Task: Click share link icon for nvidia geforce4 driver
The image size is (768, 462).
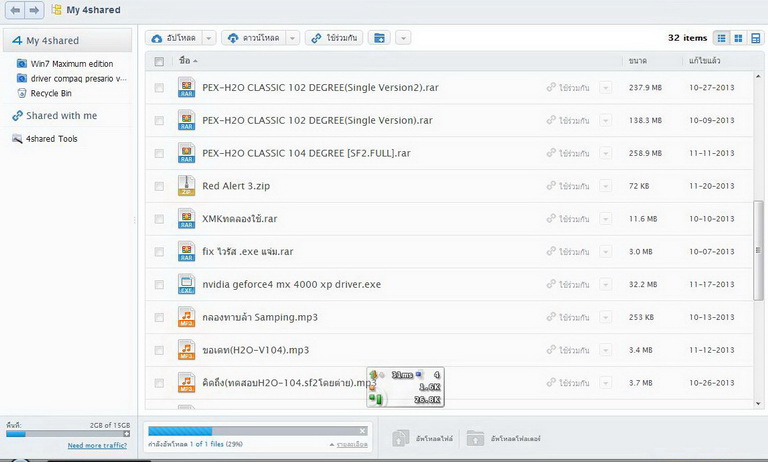Action: pyautogui.click(x=551, y=284)
